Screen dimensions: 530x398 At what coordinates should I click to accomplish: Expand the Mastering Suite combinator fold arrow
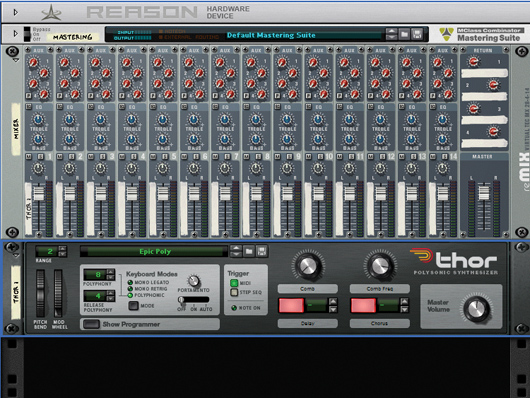tap(15, 34)
